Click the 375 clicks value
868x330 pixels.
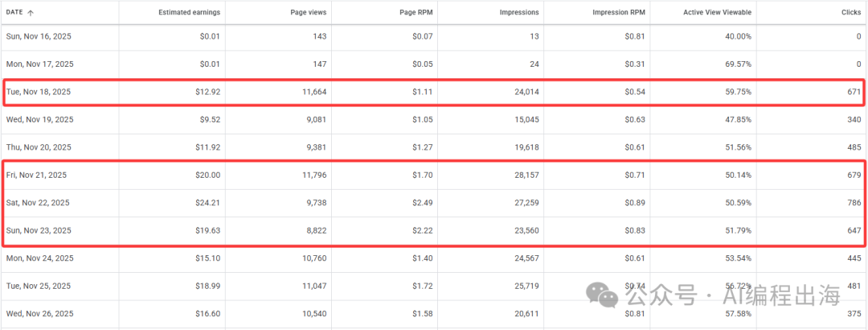[x=854, y=314]
